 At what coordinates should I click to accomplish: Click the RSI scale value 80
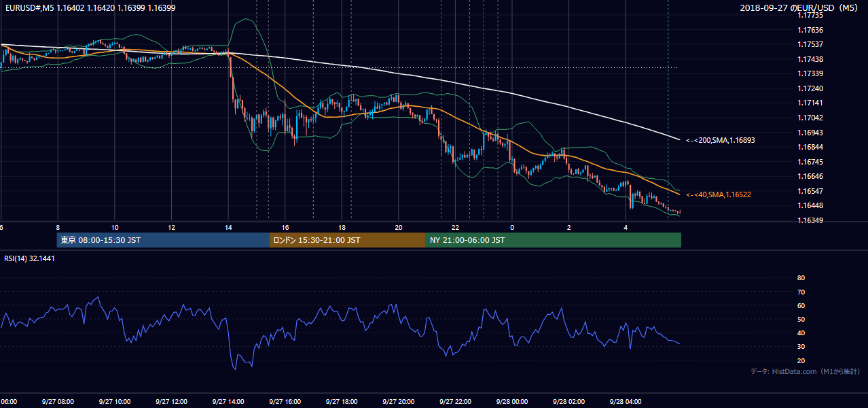point(801,278)
